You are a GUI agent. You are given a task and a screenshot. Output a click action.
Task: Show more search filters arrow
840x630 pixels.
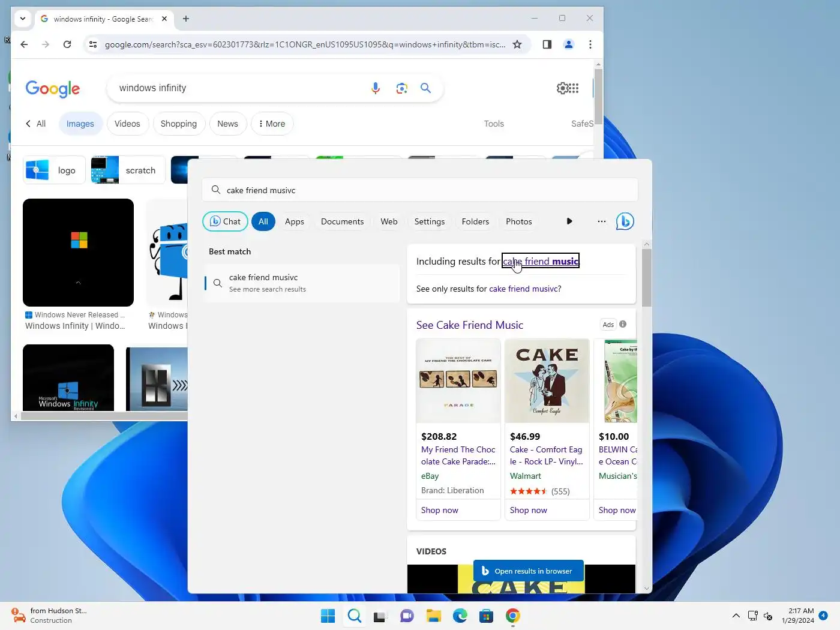pos(569,221)
